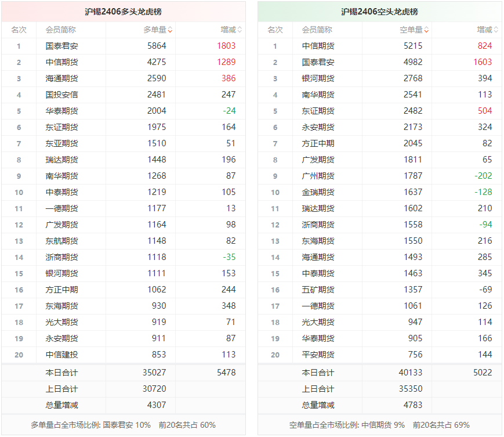Select 东亚期货 row name
Viewport: 504px width, 437px height.
(61, 143)
